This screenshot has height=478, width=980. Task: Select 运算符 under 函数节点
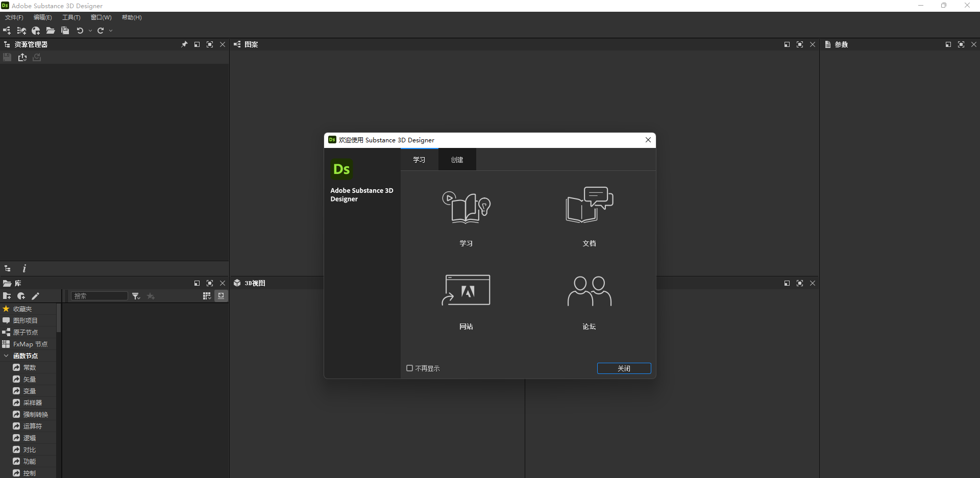(x=33, y=426)
